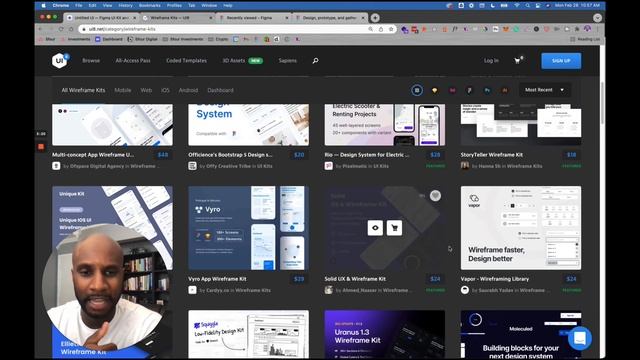Open the Vyro App Wireframe Kit title link
640x360 pixels.
(217, 279)
